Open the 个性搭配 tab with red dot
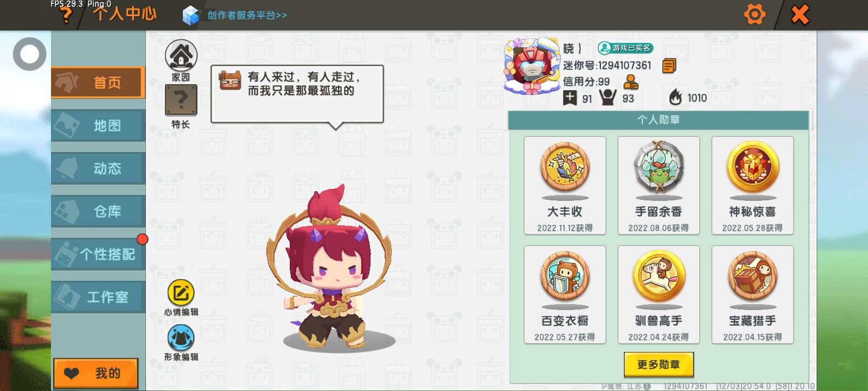 click(98, 254)
